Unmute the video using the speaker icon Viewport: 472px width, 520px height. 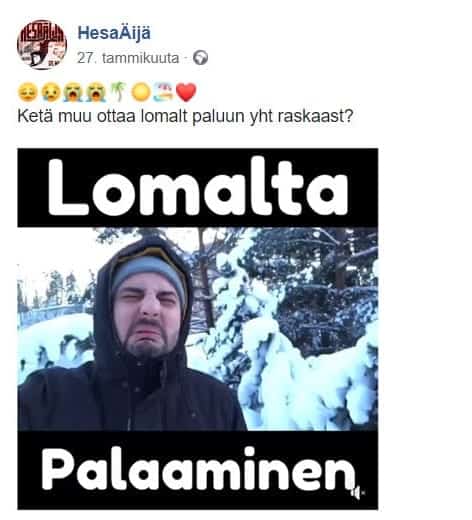357,492
